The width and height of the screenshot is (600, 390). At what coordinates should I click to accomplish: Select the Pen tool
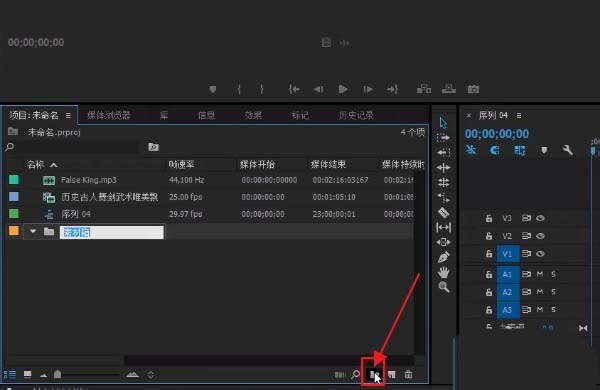pos(443,257)
